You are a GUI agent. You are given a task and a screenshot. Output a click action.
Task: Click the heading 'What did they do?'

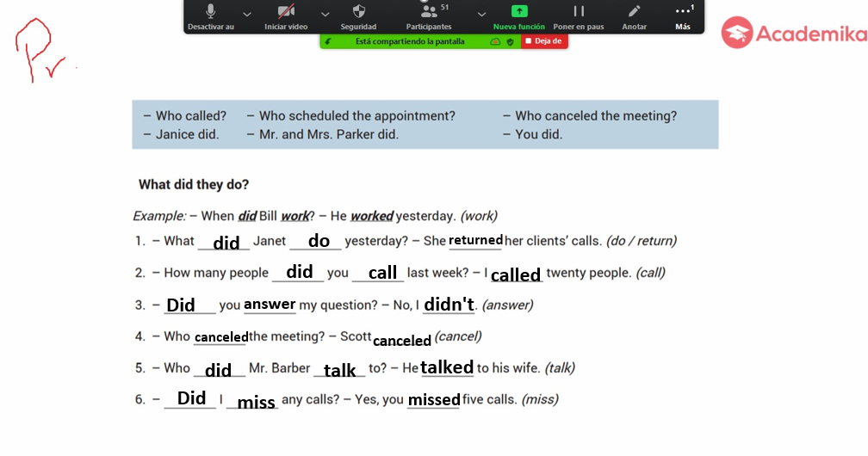tap(194, 184)
